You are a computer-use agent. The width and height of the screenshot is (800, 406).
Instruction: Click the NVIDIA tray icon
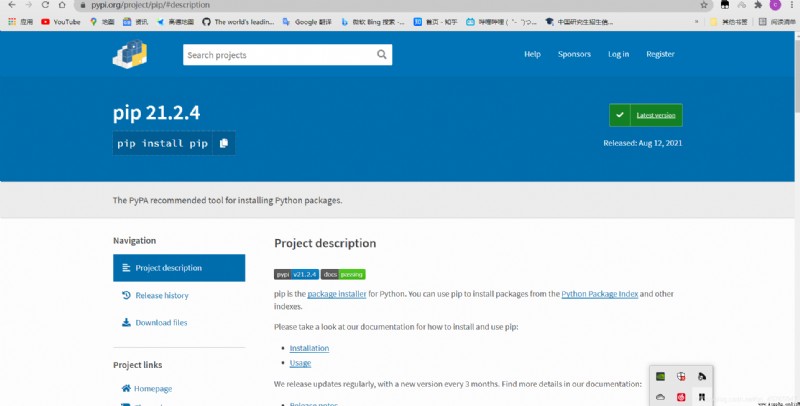[660, 376]
